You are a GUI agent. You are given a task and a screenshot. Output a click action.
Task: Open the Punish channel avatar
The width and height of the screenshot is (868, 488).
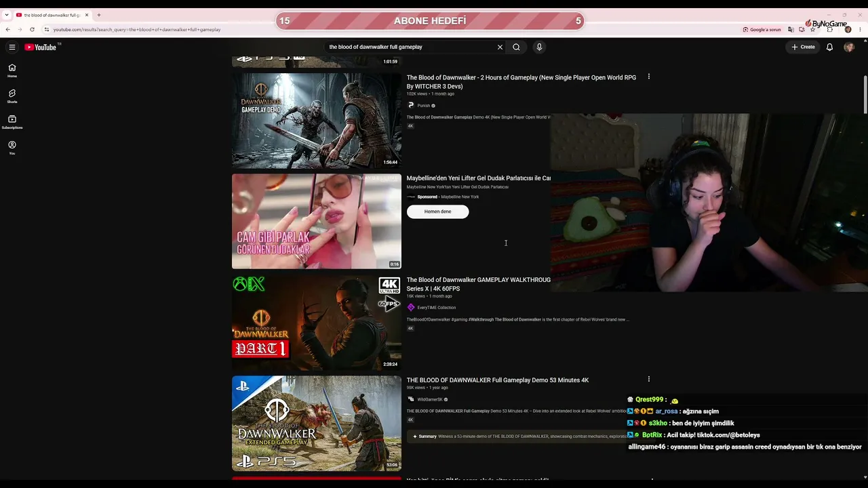click(x=411, y=106)
